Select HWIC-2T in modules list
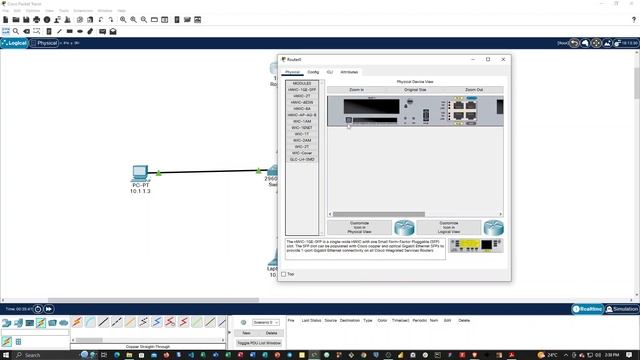Image resolution: width=640 pixels, height=360 pixels. (302, 96)
